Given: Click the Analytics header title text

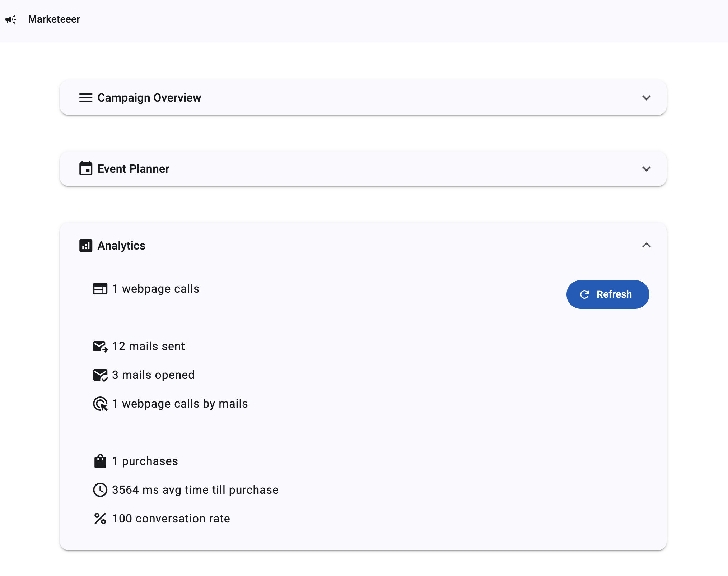Looking at the screenshot, I should (121, 246).
